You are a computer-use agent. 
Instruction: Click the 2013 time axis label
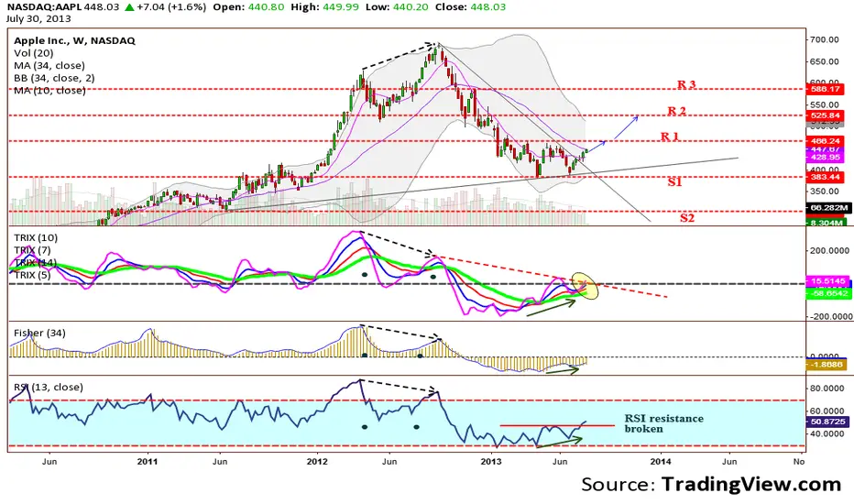[491, 462]
